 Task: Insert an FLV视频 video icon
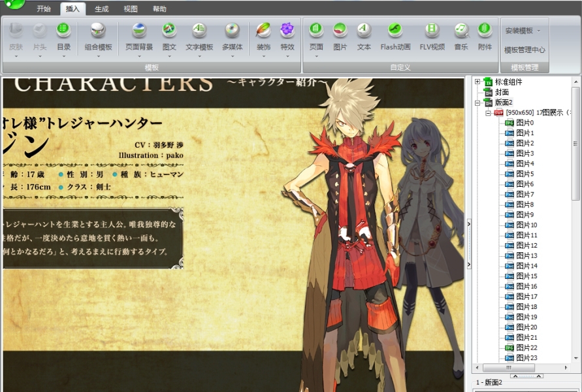[432, 29]
